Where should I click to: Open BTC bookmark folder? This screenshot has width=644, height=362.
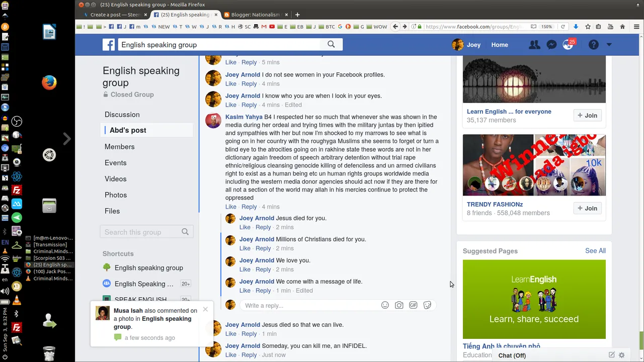[328, 27]
